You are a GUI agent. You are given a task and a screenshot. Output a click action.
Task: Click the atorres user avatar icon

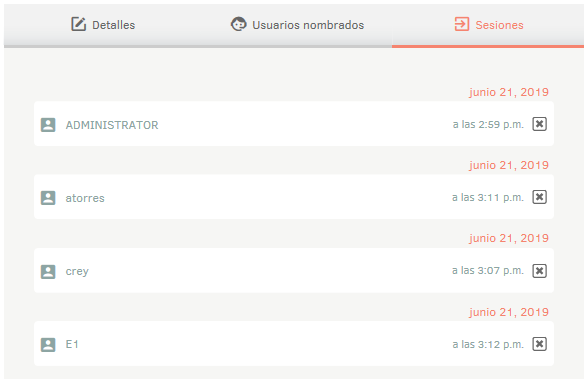click(48, 198)
